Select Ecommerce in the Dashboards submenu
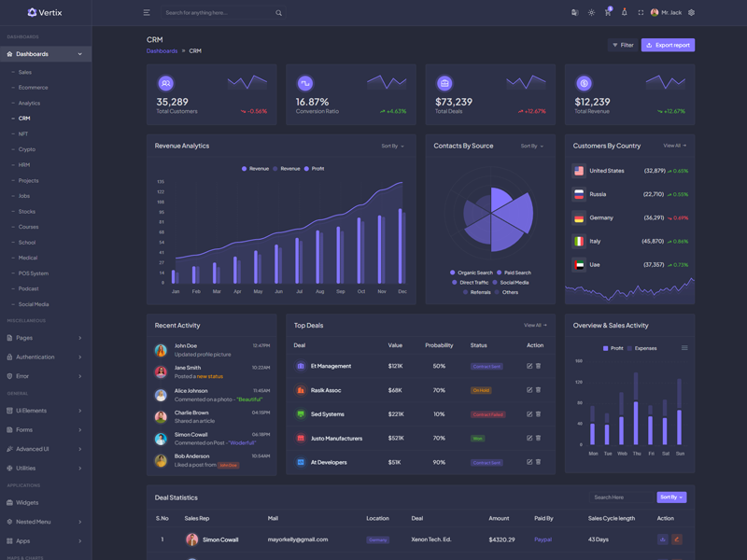Viewport: 747px width, 560px height. 33,88
